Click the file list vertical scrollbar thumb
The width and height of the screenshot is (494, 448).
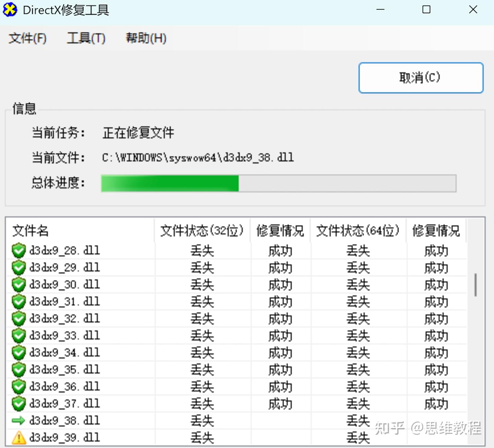pos(475,285)
